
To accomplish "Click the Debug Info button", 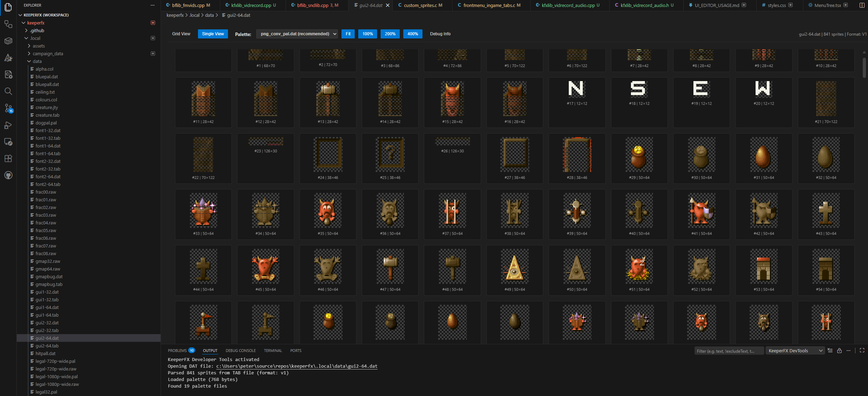I will tap(440, 34).
